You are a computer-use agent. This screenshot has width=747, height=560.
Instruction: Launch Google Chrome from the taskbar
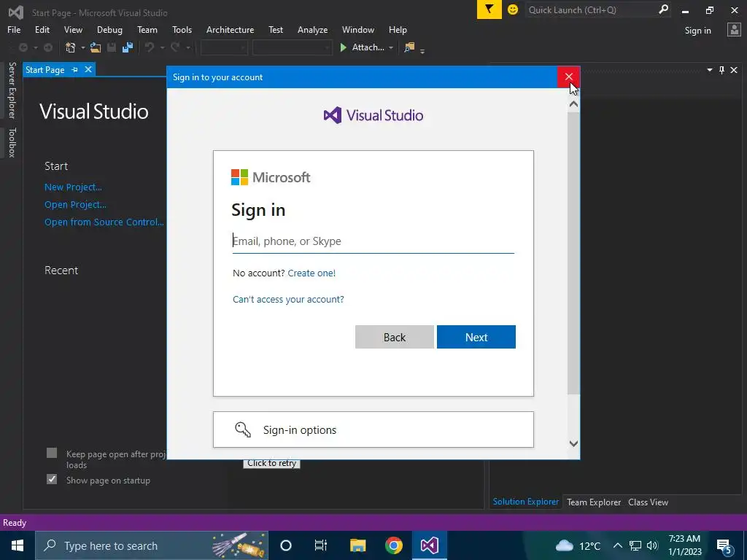(393, 545)
